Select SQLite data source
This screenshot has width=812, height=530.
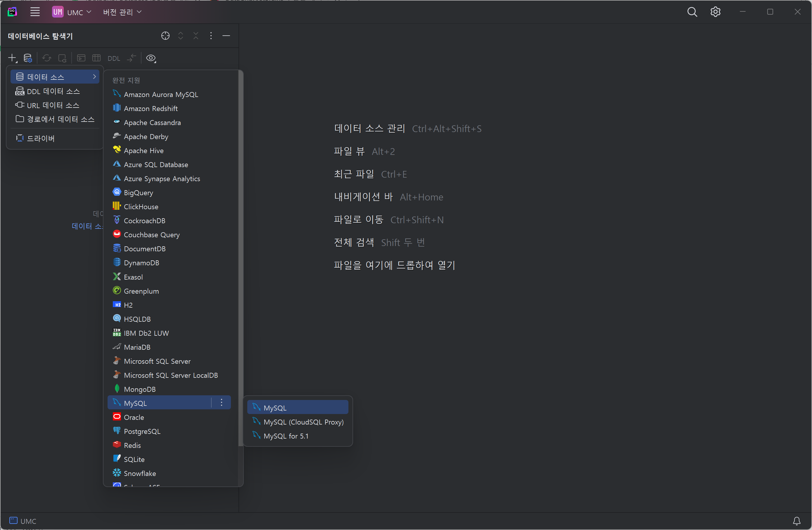coord(169,459)
